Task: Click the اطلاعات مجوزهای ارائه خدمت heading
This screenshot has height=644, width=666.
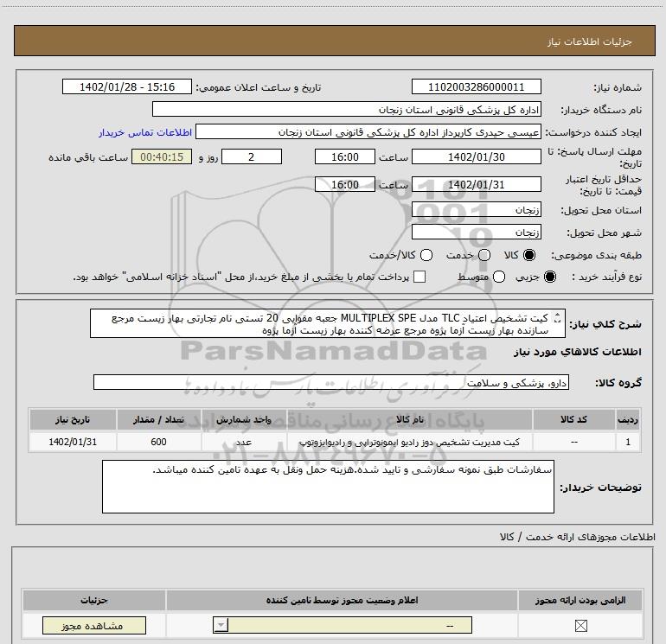Action: point(577,537)
